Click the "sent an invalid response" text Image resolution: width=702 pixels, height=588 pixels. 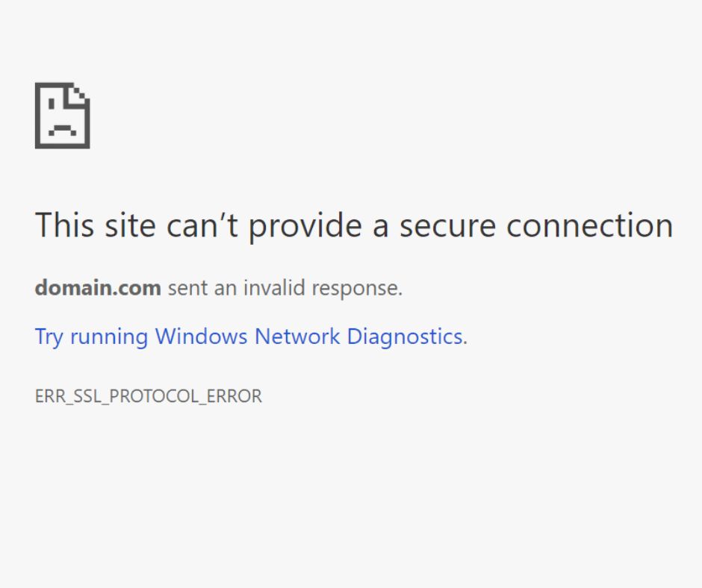pos(285,288)
